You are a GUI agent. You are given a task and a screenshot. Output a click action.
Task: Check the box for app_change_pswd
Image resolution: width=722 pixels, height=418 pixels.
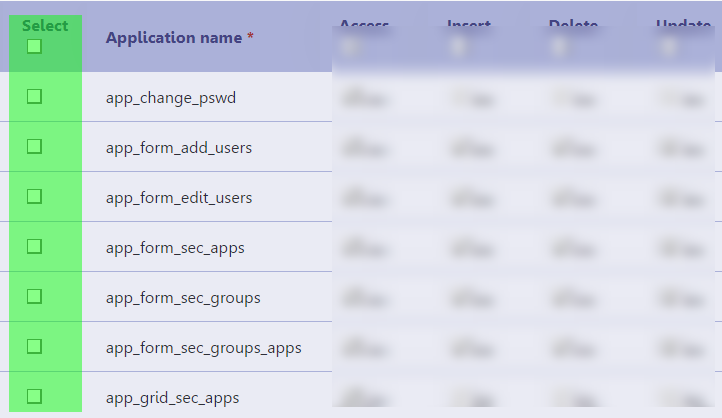pyautogui.click(x=34, y=96)
